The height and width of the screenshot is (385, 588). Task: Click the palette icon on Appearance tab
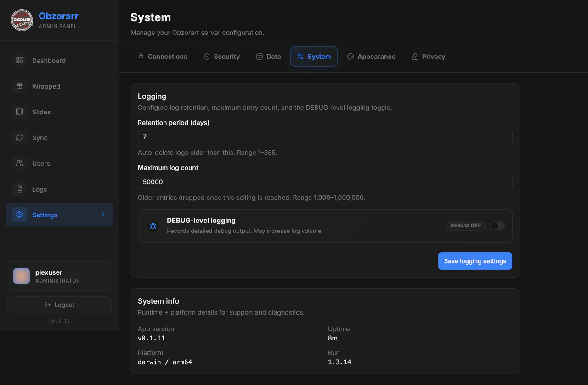351,57
